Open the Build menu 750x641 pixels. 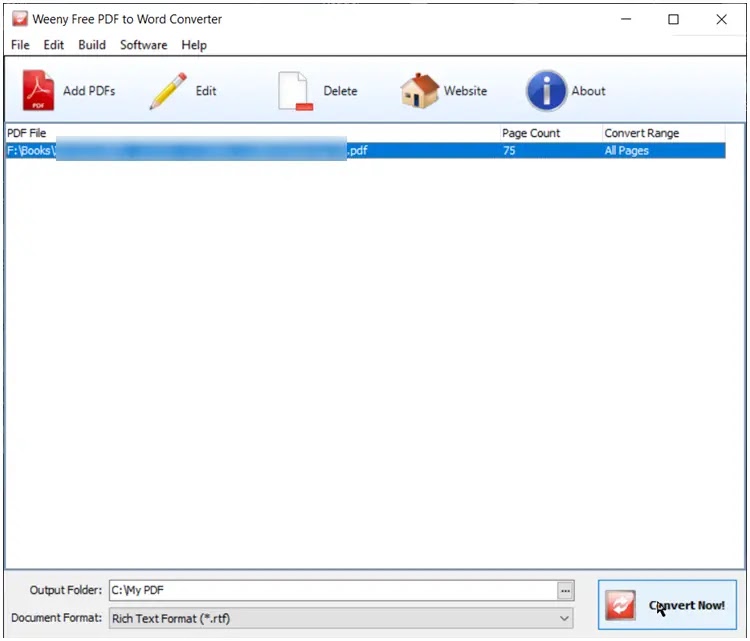[x=92, y=45]
